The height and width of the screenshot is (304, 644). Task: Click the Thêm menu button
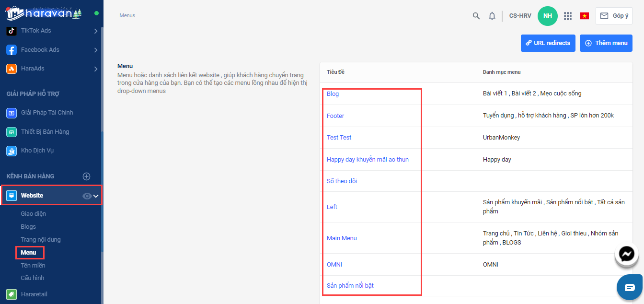tap(606, 43)
